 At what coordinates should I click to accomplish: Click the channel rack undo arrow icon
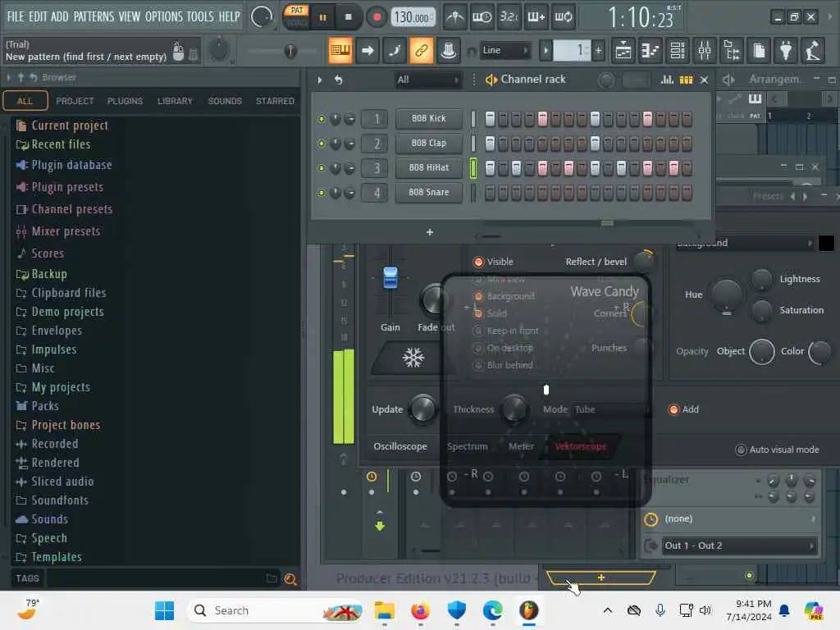pyautogui.click(x=339, y=80)
